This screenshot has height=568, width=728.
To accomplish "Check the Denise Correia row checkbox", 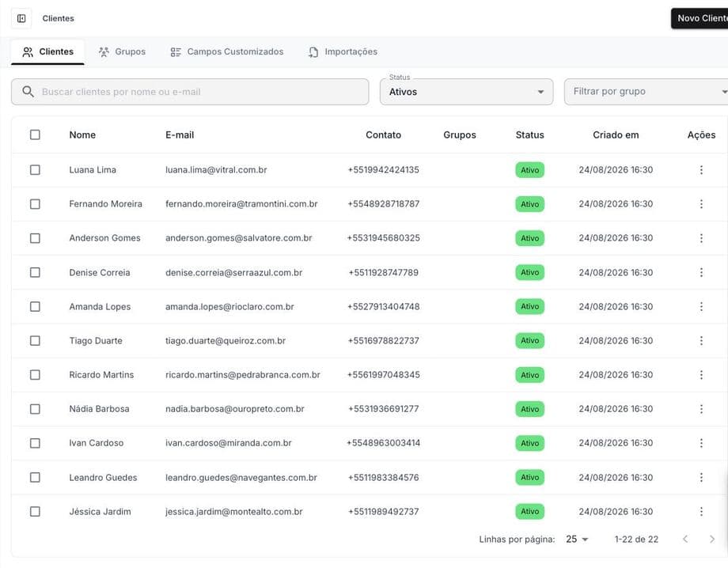I will click(x=35, y=272).
